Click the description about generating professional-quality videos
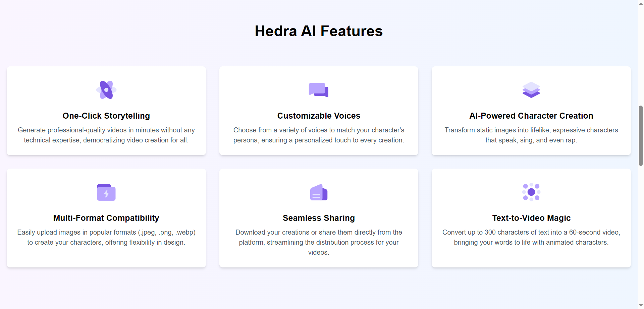644x309 pixels. click(106, 135)
